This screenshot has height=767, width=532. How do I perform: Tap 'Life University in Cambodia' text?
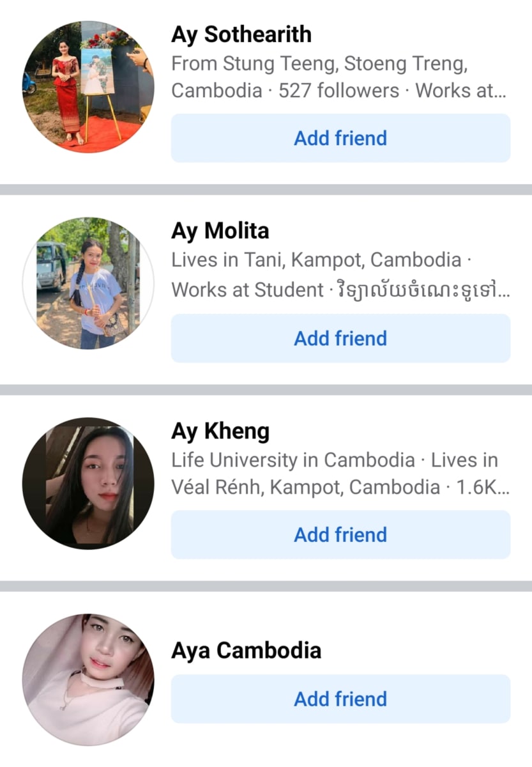click(293, 460)
